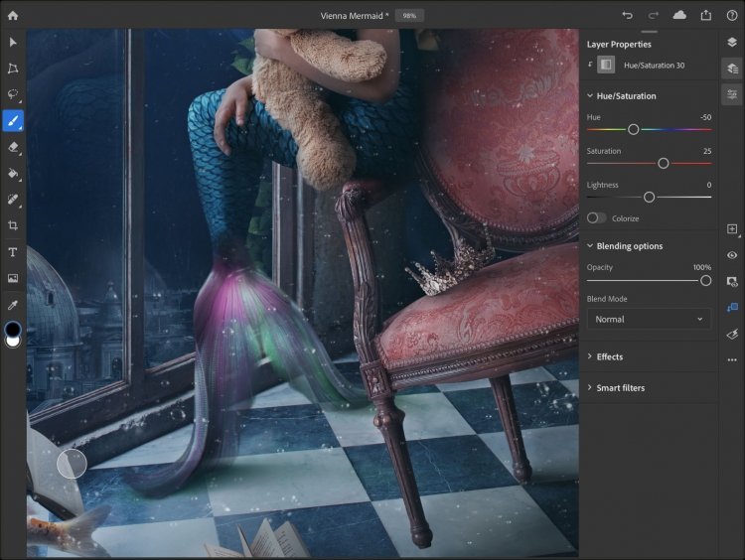Toggle layer visibility eye icon
The height and width of the screenshot is (560, 745).
tap(732, 255)
